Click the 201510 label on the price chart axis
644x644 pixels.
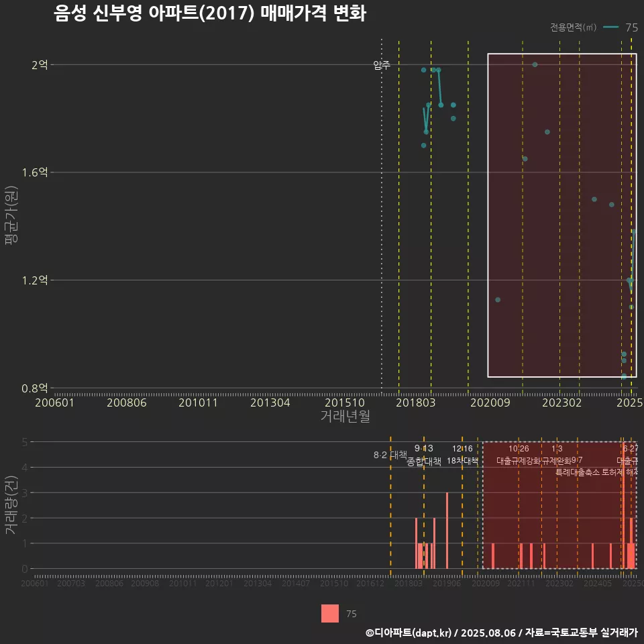[x=345, y=402]
